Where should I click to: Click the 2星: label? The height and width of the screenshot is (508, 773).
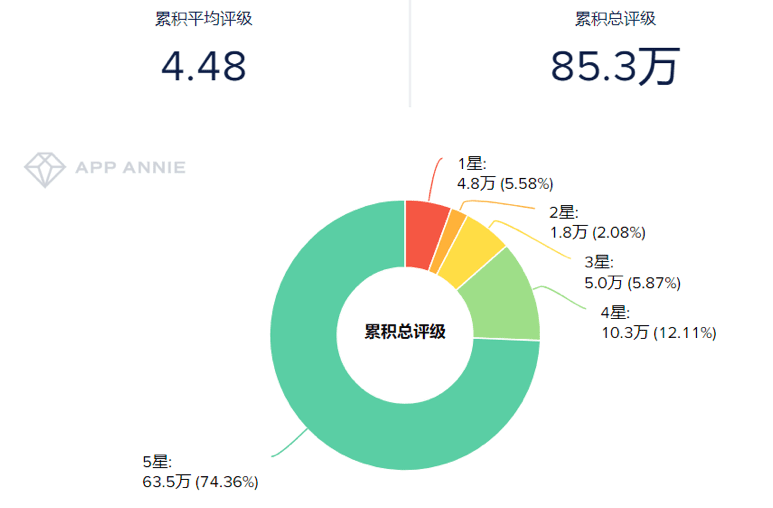564,212
